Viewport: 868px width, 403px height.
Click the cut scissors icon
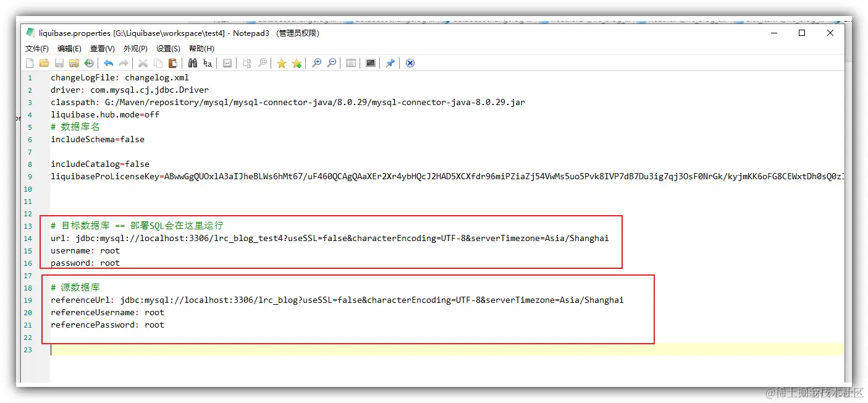click(143, 63)
